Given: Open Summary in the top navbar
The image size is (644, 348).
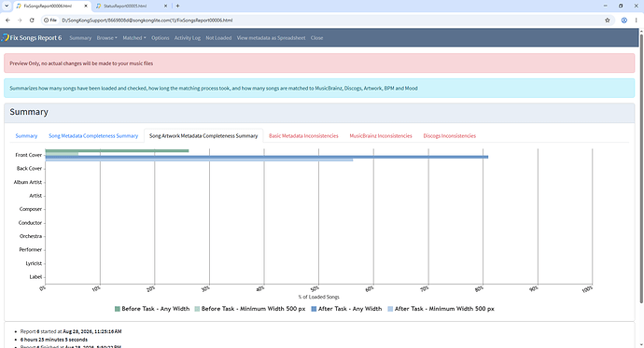Looking at the screenshot, I should click(x=80, y=37).
